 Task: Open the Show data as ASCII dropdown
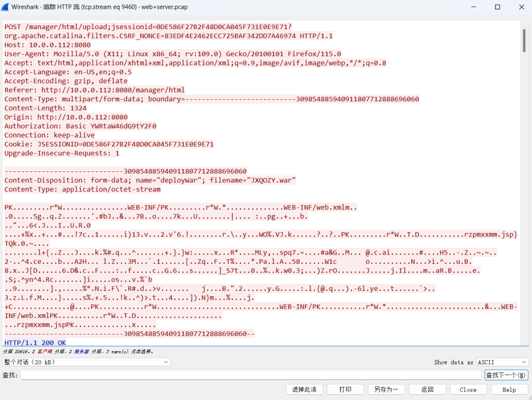pos(502,362)
